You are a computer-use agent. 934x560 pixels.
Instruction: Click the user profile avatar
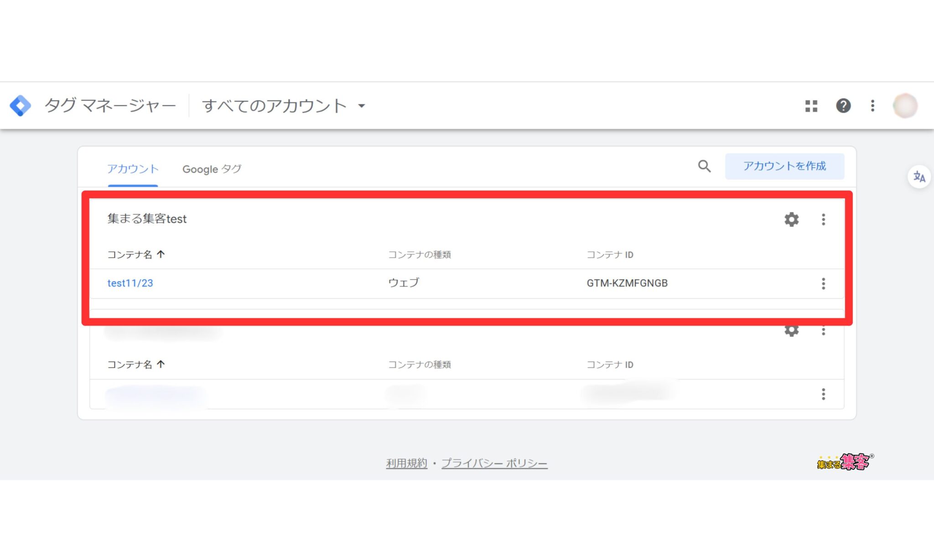coord(905,106)
